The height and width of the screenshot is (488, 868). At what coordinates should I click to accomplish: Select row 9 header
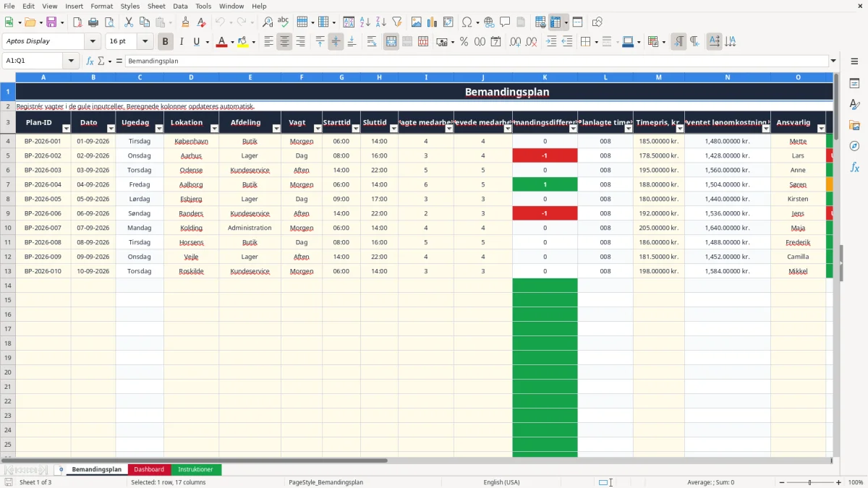point(8,213)
